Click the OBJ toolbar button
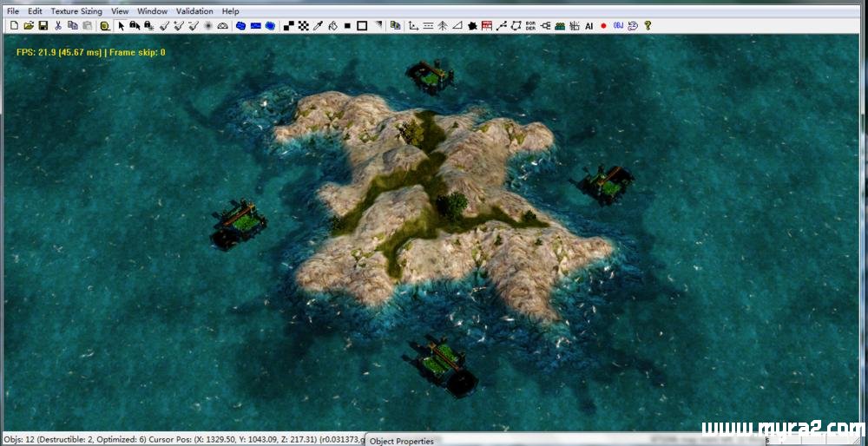Viewport: 868px width, 446px height. click(618, 26)
